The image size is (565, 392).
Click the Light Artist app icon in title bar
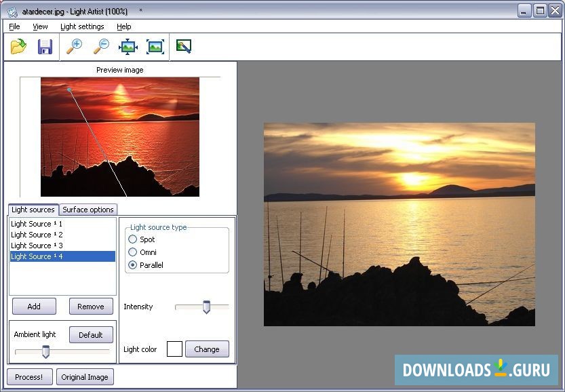click(x=12, y=12)
